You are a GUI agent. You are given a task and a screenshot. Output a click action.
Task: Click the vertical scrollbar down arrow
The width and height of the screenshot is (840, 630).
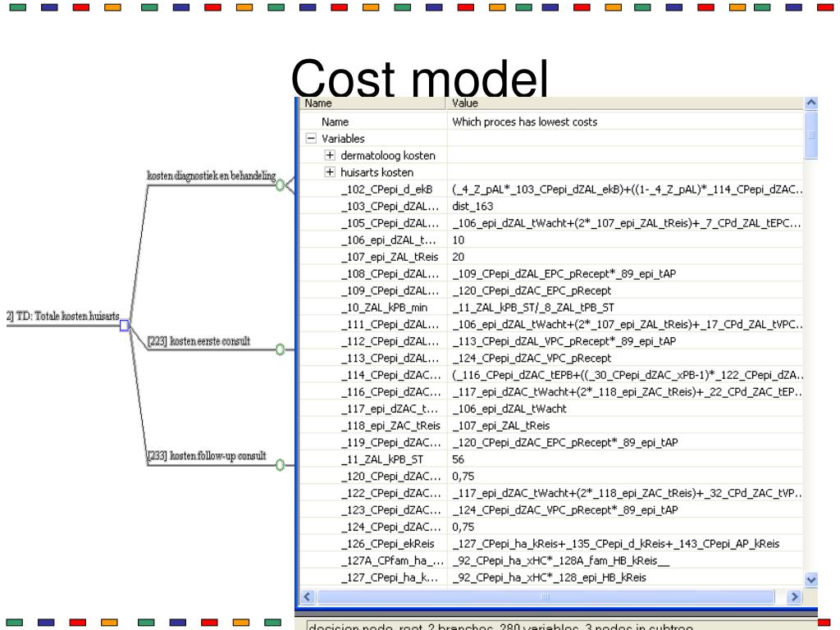click(811, 579)
